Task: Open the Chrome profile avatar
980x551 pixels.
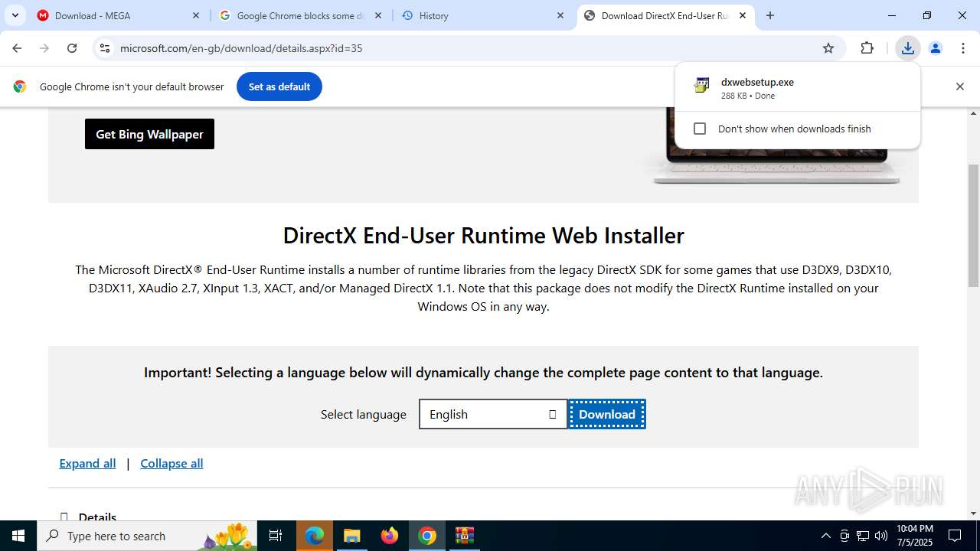Action: pos(936,48)
